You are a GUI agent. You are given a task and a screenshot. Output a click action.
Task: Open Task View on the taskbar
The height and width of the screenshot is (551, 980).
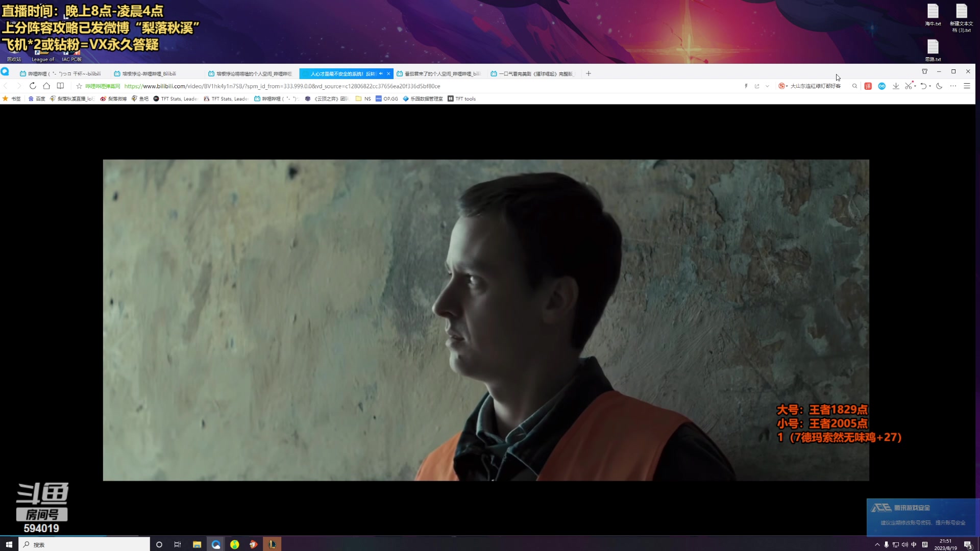coord(178,544)
